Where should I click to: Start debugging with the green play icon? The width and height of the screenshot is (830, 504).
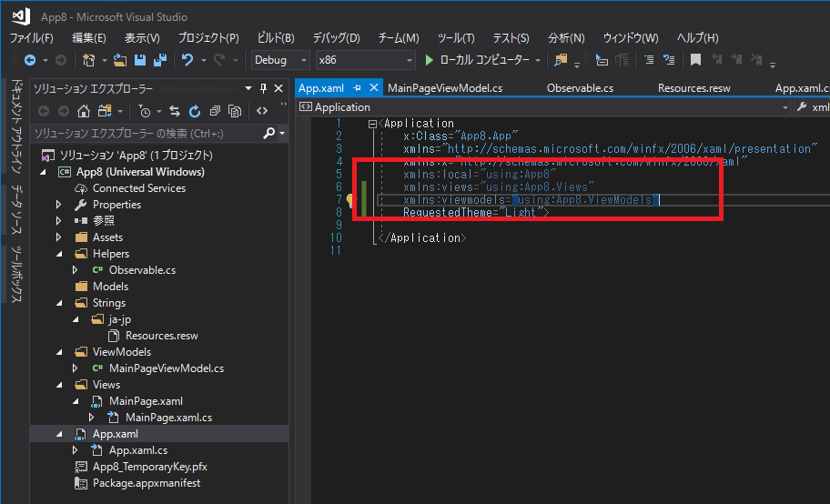click(x=430, y=60)
